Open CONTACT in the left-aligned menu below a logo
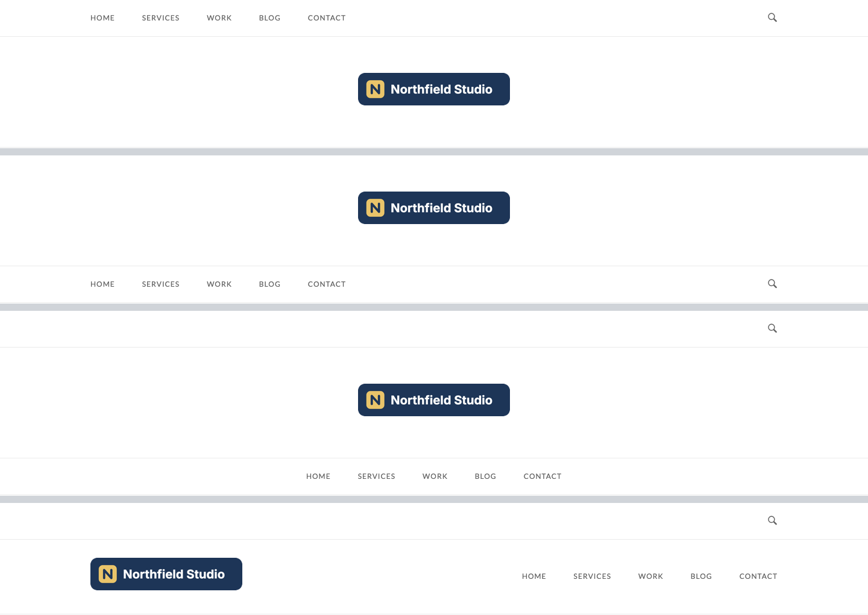 [327, 284]
